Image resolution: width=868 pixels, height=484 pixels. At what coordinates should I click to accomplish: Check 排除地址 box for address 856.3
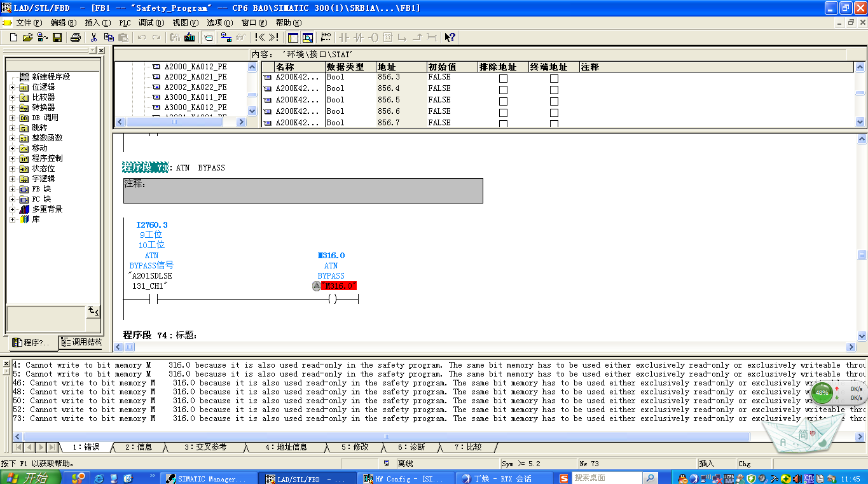[x=503, y=78]
